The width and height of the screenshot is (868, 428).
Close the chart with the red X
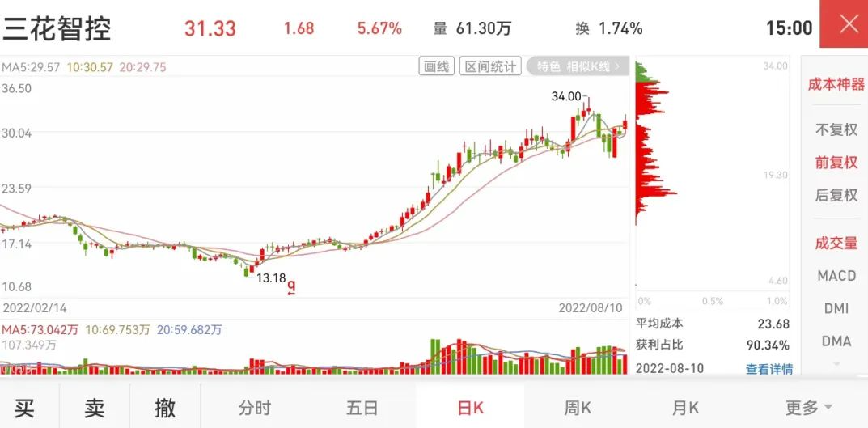point(844,23)
